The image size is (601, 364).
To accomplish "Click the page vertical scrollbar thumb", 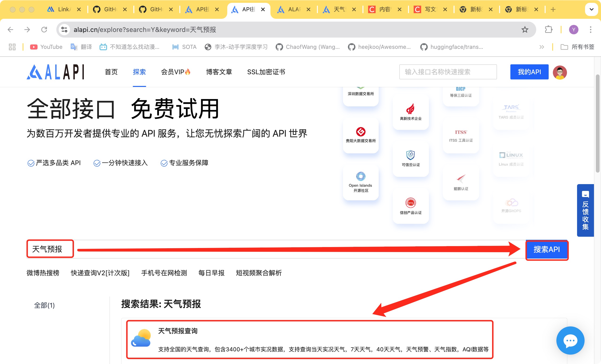I will coord(597,123).
